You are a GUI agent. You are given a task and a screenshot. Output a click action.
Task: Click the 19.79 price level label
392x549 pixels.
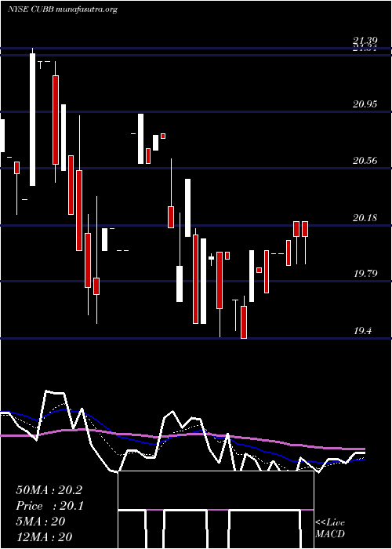point(365,273)
